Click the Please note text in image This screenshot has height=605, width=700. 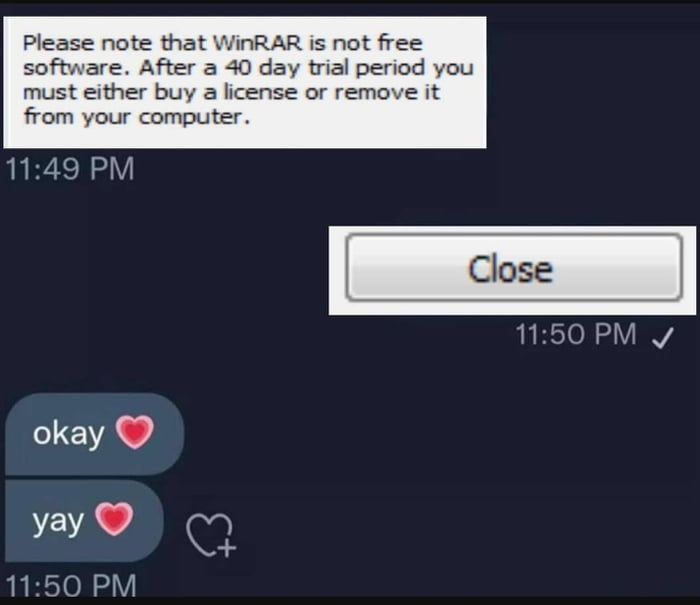tap(87, 43)
